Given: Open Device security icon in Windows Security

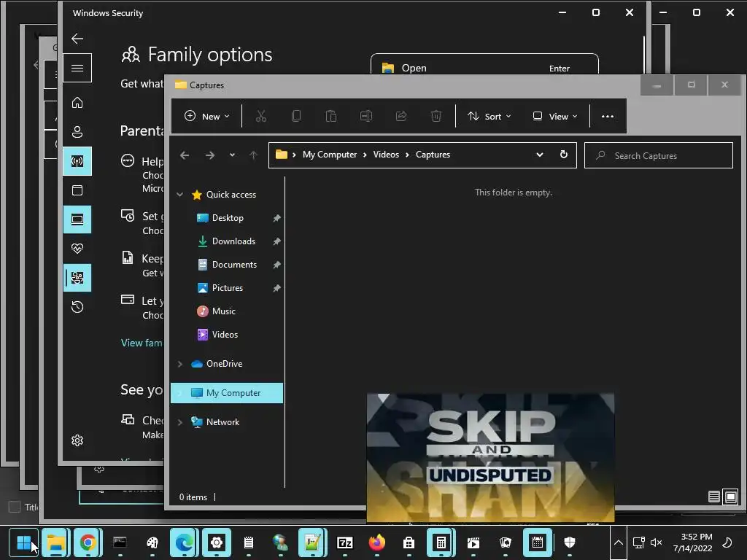Looking at the screenshot, I should coord(77,219).
